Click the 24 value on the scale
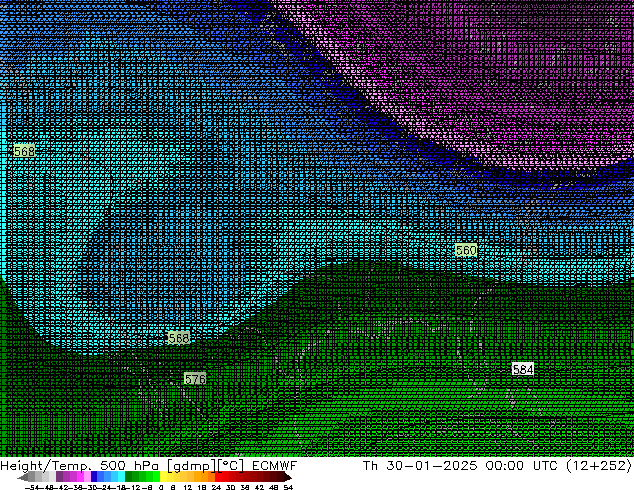This screenshot has height=490, width=634. pos(216,487)
